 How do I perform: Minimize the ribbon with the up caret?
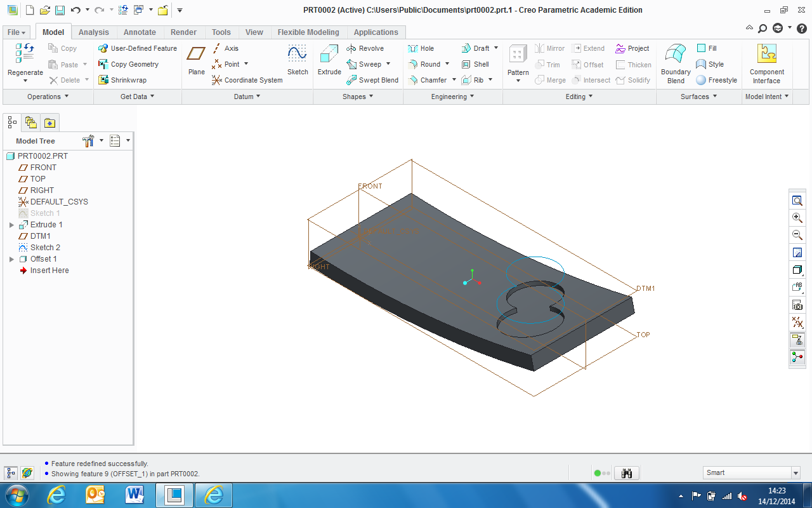click(749, 29)
